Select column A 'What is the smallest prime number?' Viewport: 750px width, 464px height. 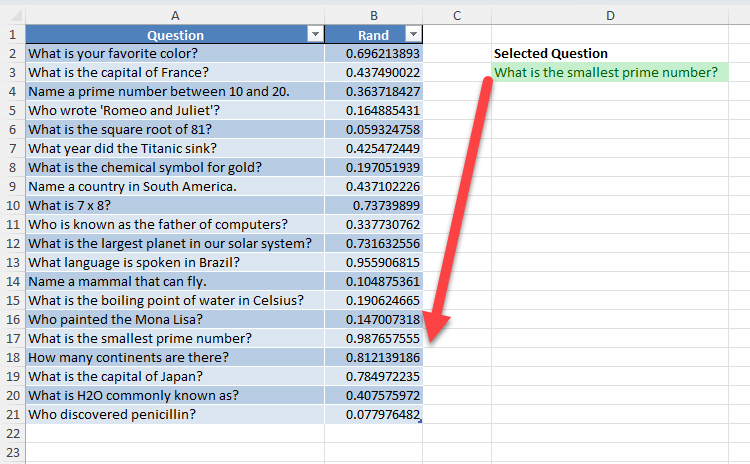[175, 338]
